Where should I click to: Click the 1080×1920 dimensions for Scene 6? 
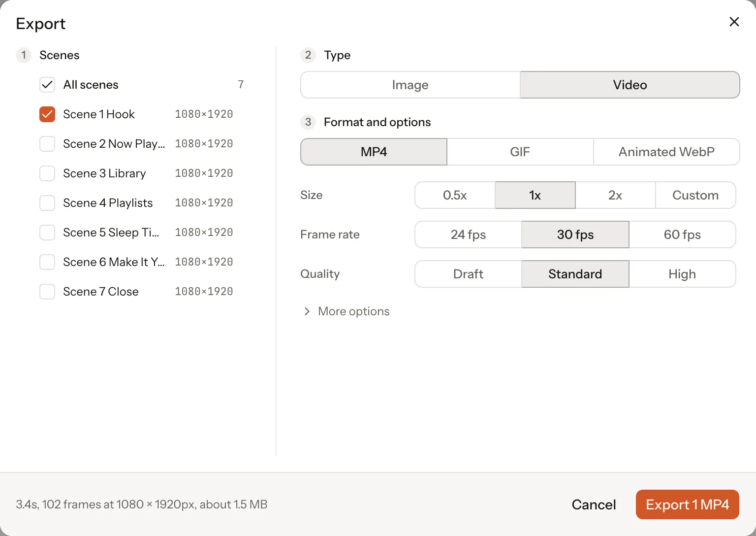(204, 262)
